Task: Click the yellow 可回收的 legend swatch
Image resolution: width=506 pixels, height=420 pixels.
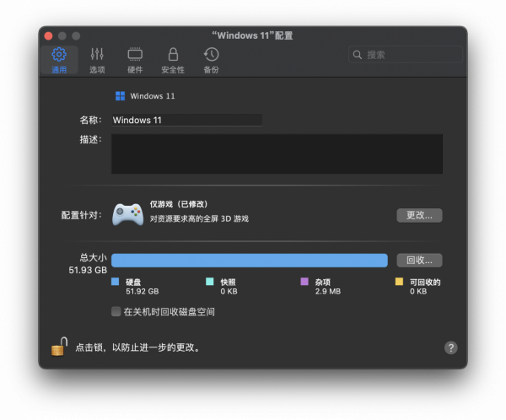Action: 399,282
